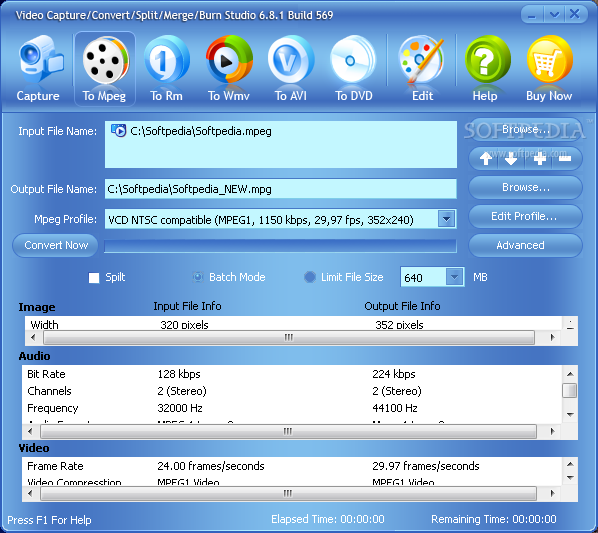Click the Press F1 For Help status text

coord(49,520)
